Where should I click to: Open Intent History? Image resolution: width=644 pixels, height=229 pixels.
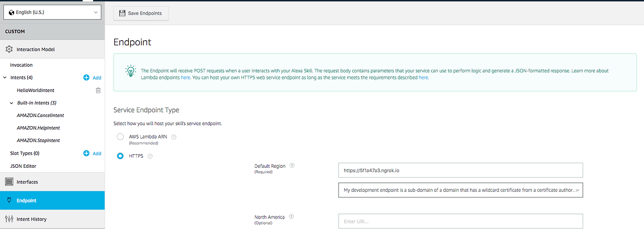tap(52, 219)
